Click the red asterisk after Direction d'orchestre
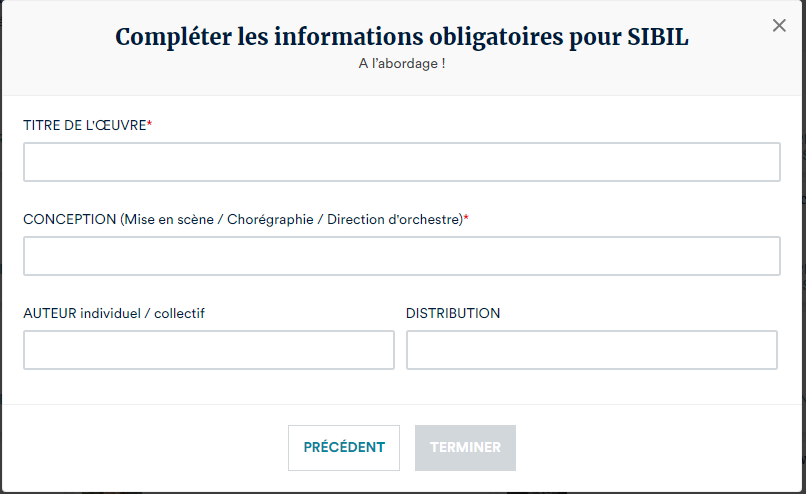This screenshot has height=494, width=806. point(466,218)
